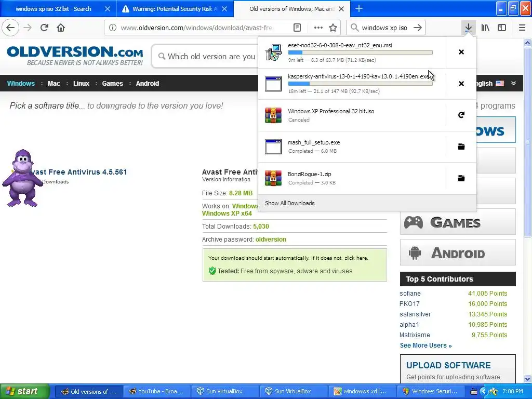Click the eset-nod32 download progress bar
Screen dimensions: 532x399
[x=360, y=52]
